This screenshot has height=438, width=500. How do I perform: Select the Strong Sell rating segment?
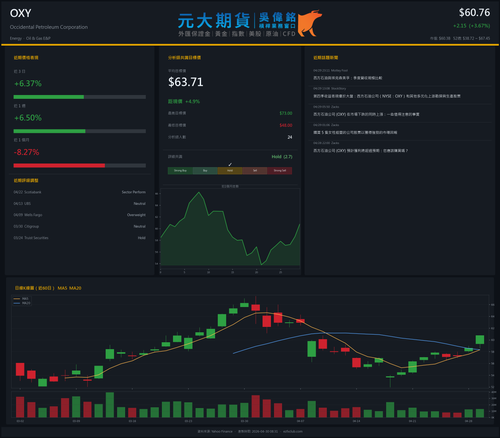pyautogui.click(x=280, y=171)
